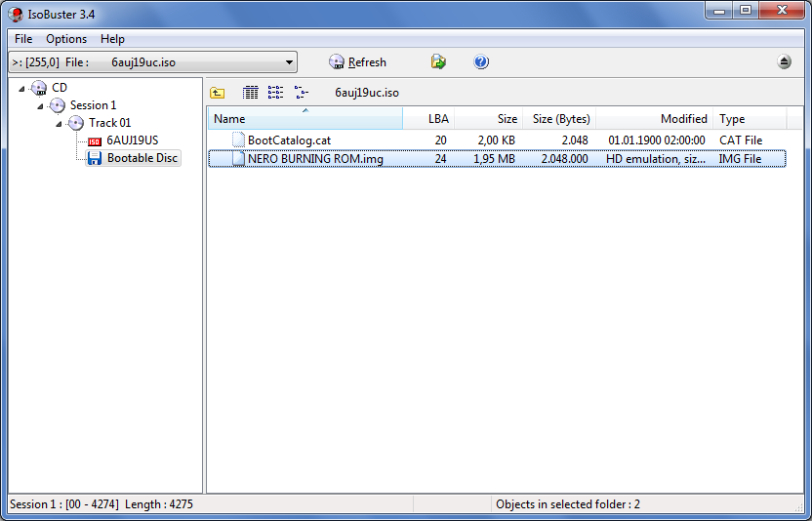Click the extract/open image file toolbar icon
812x521 pixels.
(x=438, y=62)
